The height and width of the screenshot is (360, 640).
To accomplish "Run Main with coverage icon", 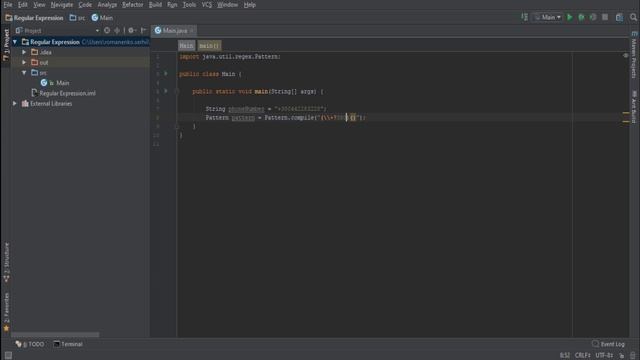I will pyautogui.click(x=593, y=17).
